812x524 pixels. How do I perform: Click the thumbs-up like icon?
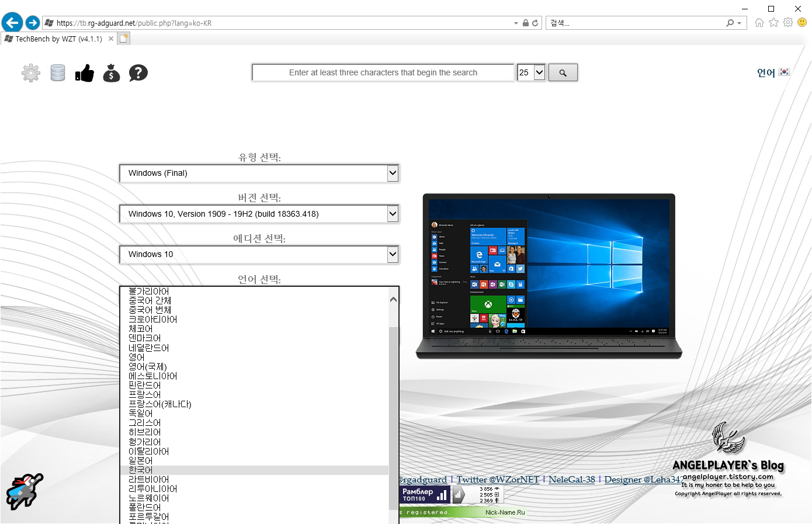[85, 73]
